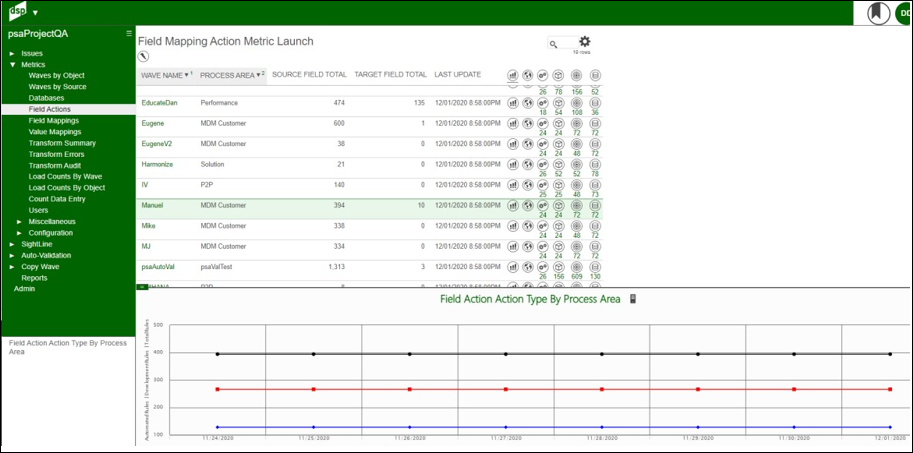Click the psaAutoVal wave name link
The width and height of the screenshot is (913, 453).
tap(158, 267)
